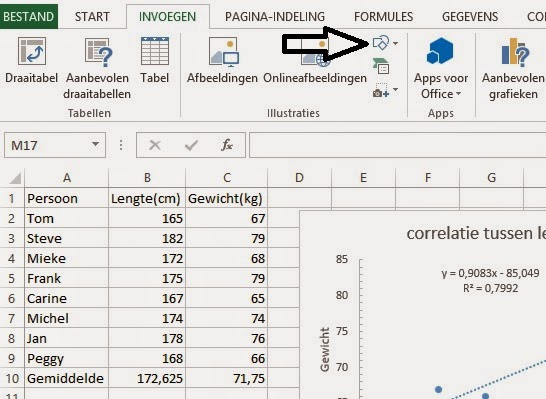Insert a Tabel

coord(155,61)
